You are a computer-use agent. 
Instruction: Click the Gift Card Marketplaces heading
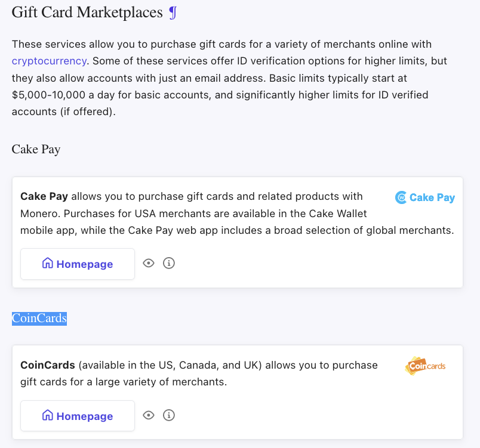click(x=87, y=13)
